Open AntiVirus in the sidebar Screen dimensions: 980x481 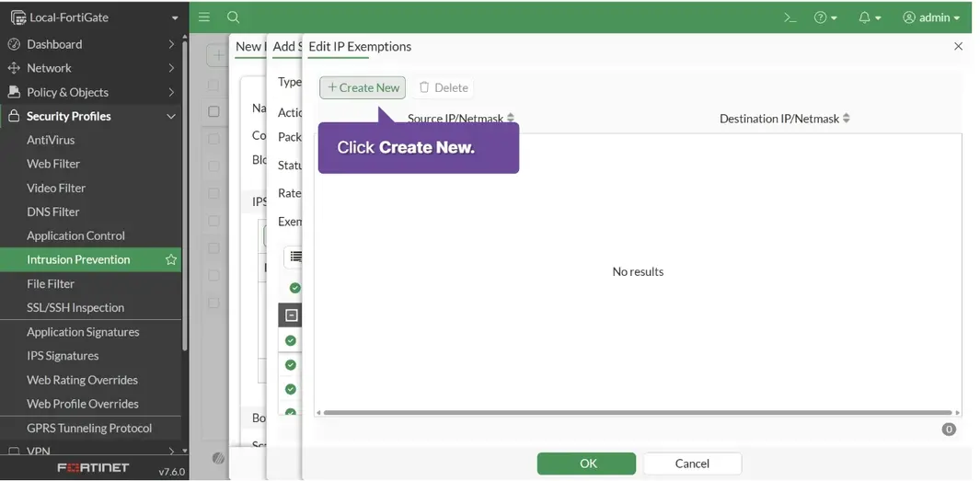51,140
